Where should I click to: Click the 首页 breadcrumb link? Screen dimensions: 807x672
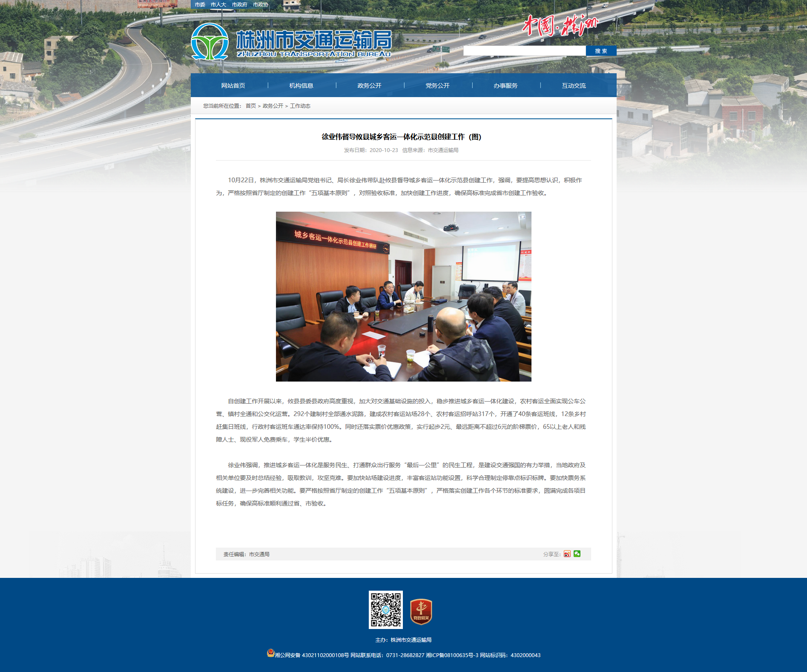(251, 106)
